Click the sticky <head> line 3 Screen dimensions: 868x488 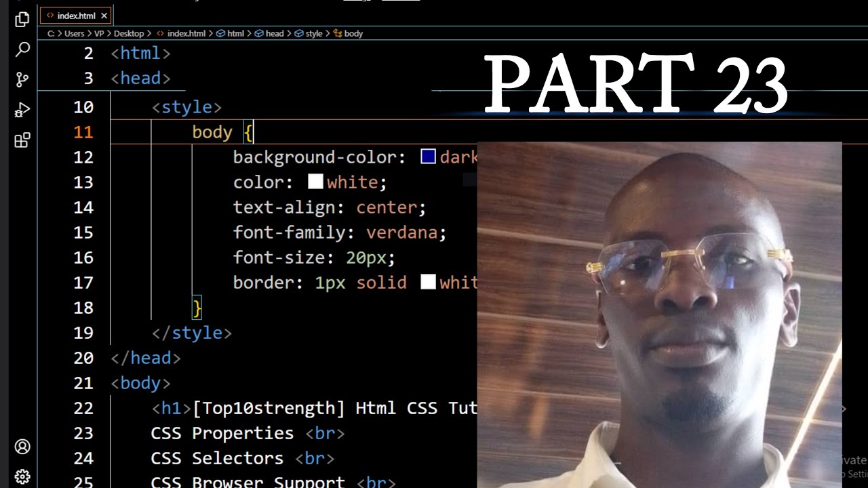coord(140,78)
